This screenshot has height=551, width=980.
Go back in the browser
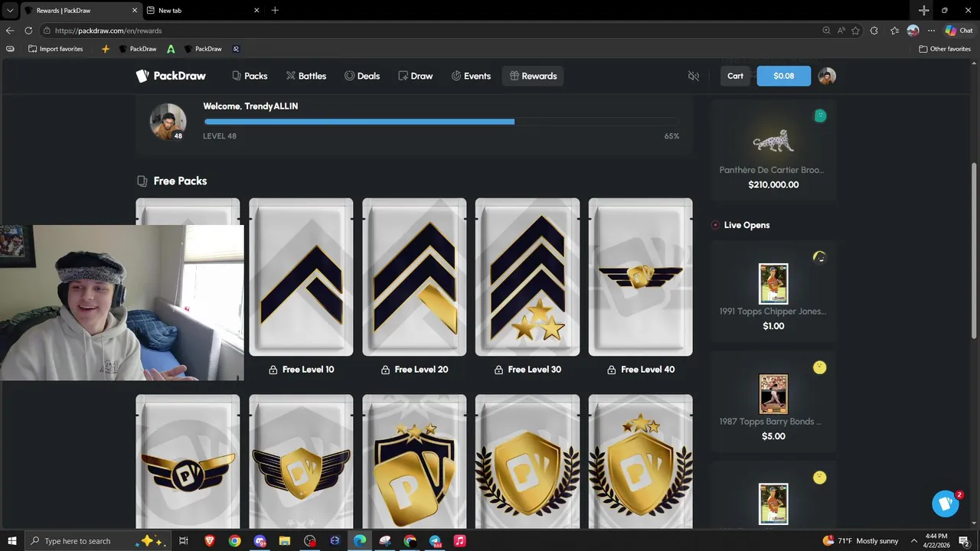(10, 31)
